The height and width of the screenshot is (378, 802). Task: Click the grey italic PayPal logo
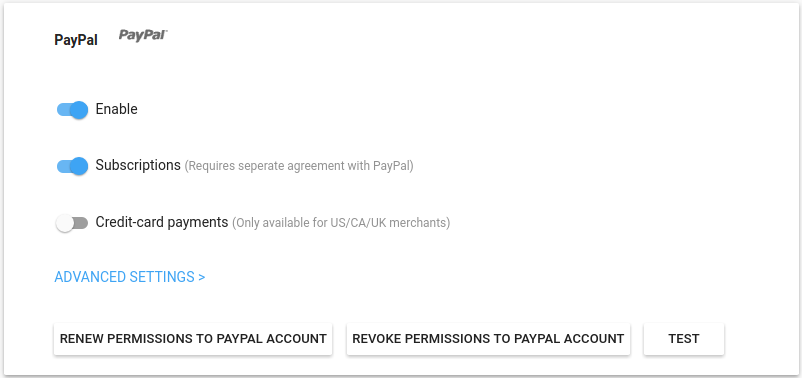coord(143,35)
